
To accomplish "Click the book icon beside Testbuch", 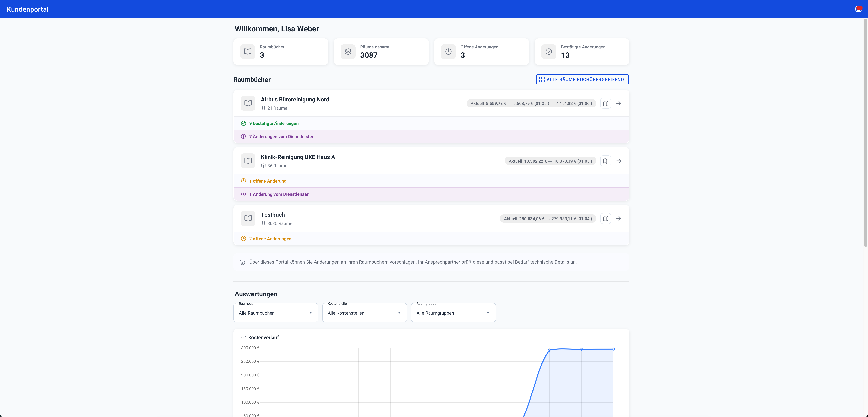I will (248, 219).
